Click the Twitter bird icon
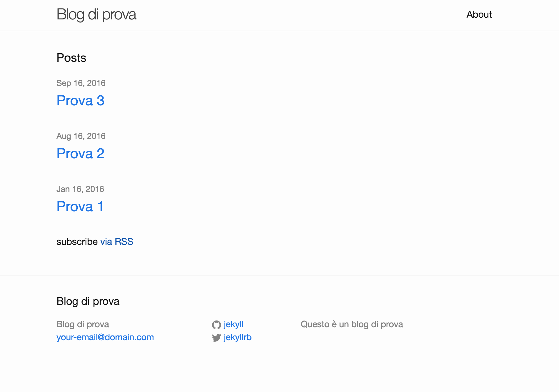The width and height of the screenshot is (559, 392). [216, 338]
